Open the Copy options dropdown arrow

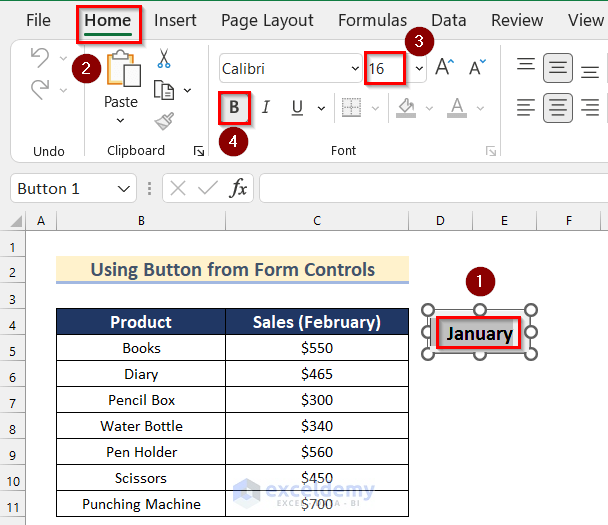[188, 90]
